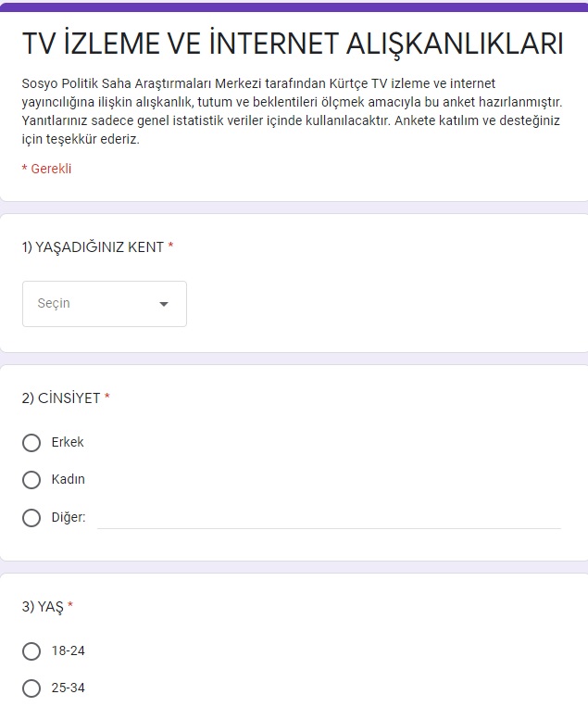This screenshot has height=707, width=588.
Task: Click the Erkek option label
Action: pos(68,442)
